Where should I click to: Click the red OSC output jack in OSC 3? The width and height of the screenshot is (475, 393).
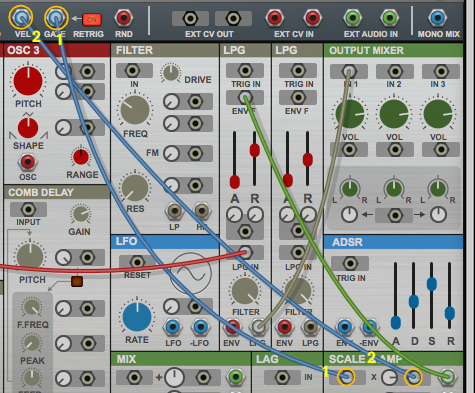point(27,162)
